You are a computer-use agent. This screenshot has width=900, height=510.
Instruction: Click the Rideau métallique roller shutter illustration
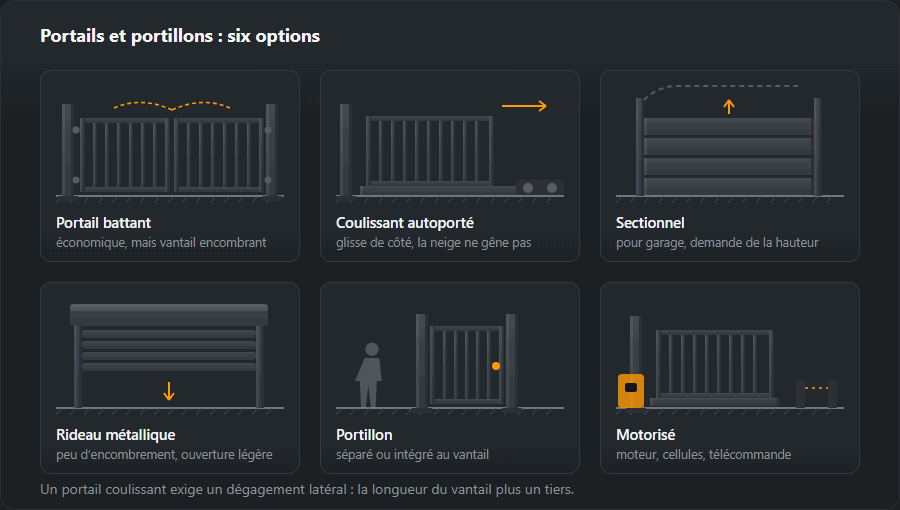click(170, 359)
